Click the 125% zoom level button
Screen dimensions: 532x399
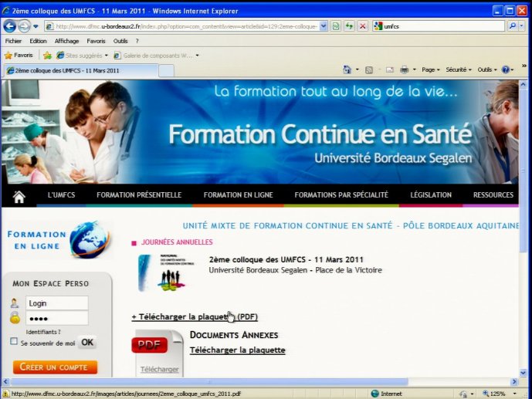(x=494, y=394)
